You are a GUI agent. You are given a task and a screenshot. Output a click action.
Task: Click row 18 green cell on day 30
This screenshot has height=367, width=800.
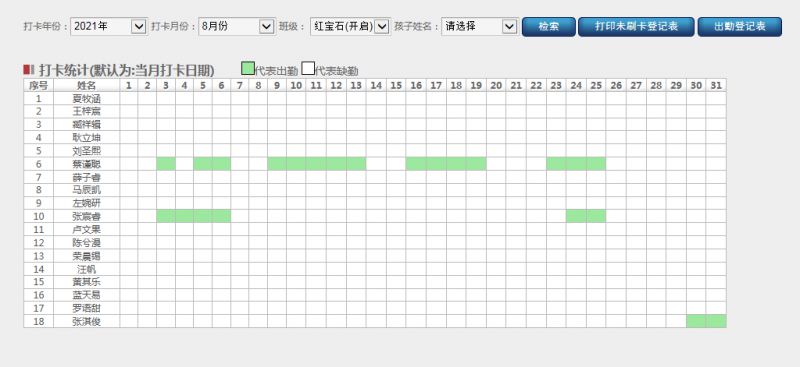(x=696, y=321)
